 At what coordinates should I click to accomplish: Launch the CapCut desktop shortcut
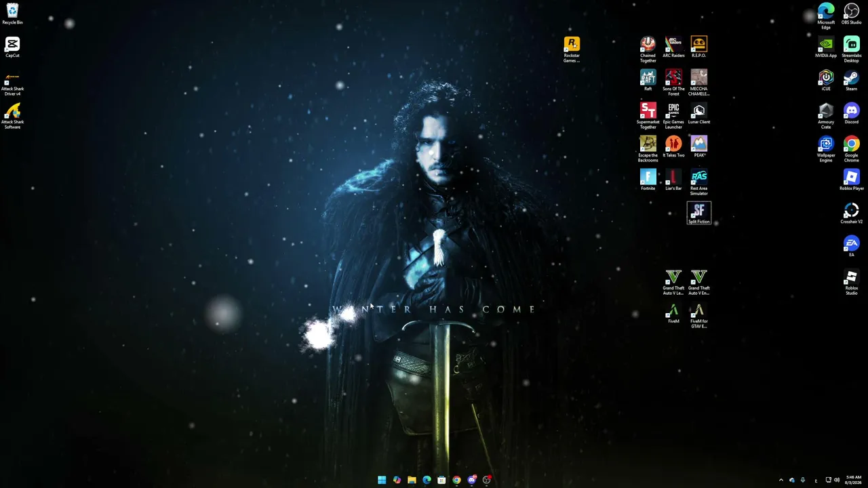12,47
